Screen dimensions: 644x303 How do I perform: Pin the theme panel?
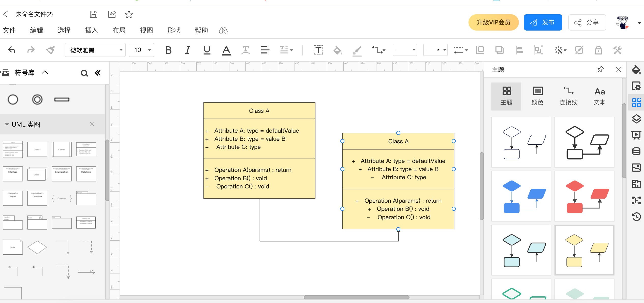[x=600, y=70]
